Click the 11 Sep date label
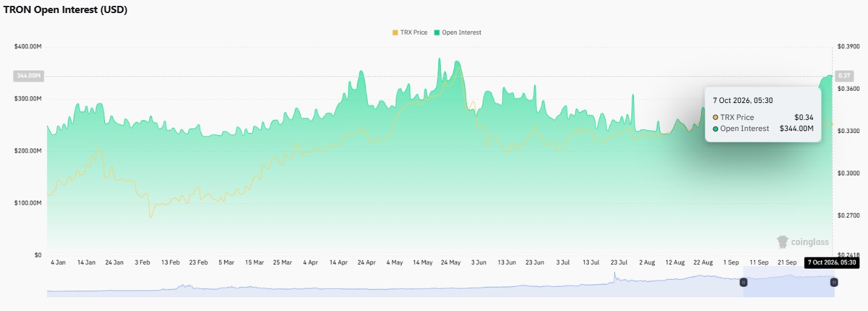Image resolution: width=868 pixels, height=311 pixels. tap(759, 262)
